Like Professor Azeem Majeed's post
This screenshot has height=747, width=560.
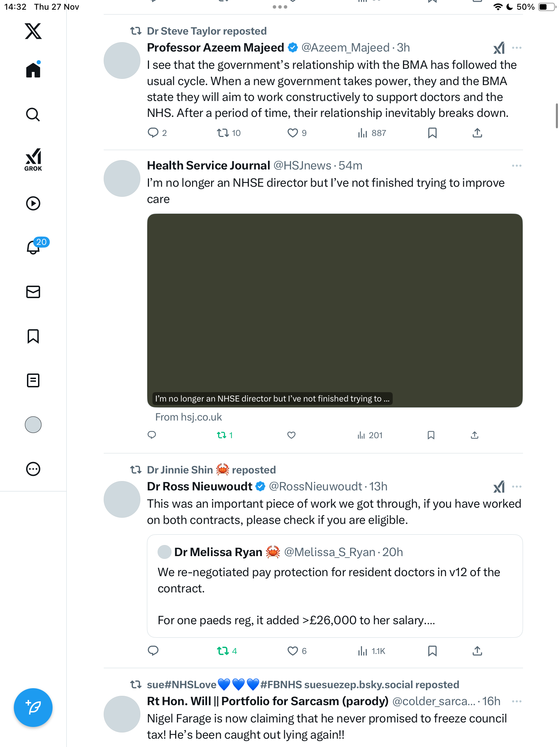(292, 133)
